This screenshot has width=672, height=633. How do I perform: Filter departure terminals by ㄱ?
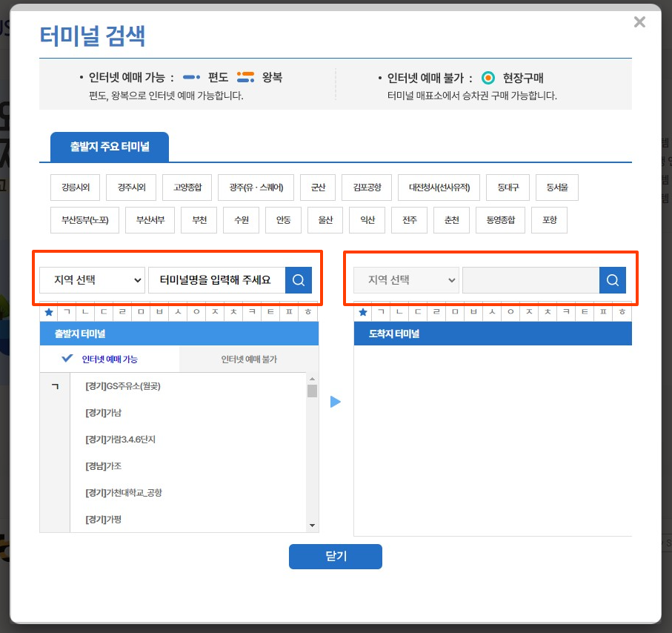click(67, 312)
